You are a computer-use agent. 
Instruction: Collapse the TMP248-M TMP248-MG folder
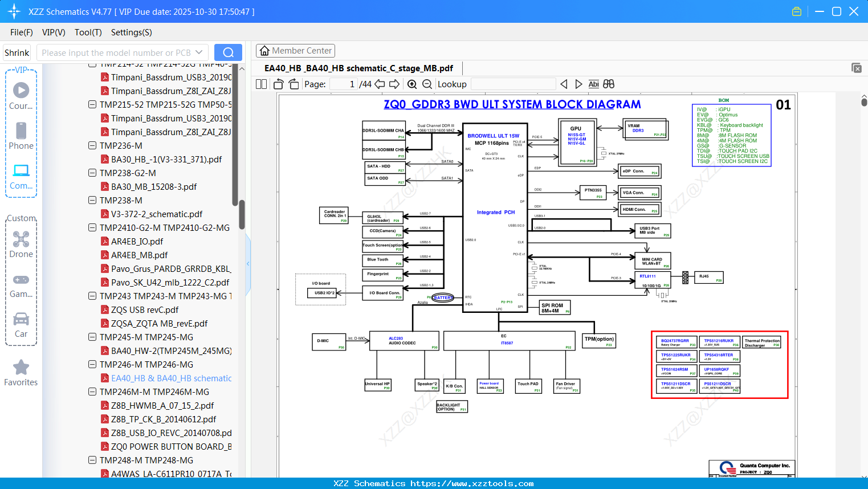92,461
